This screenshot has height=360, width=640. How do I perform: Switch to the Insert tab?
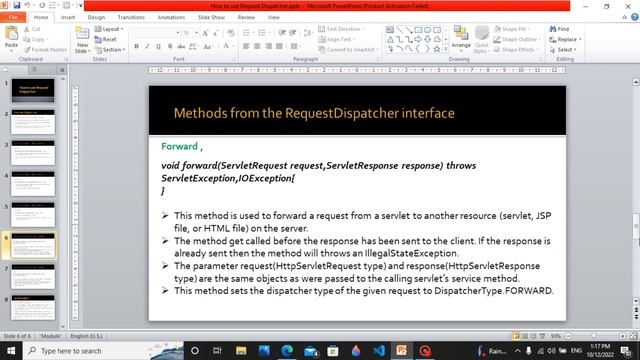tap(68, 18)
